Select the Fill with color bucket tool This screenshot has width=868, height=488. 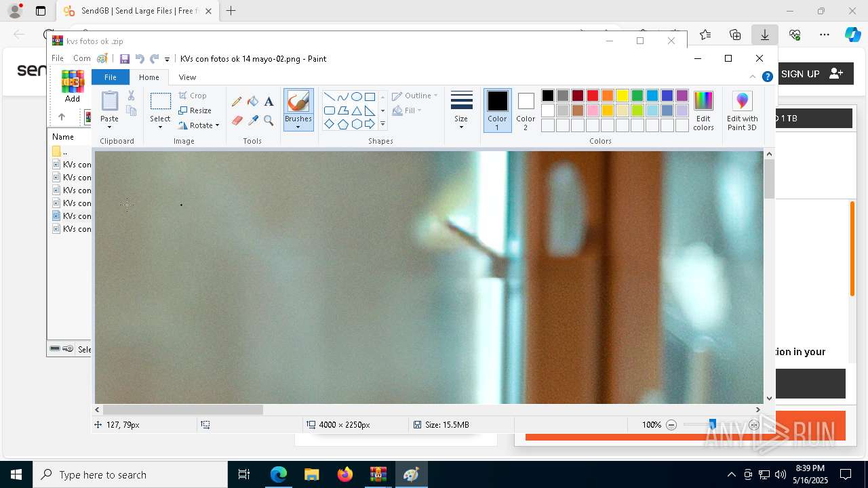253,102
